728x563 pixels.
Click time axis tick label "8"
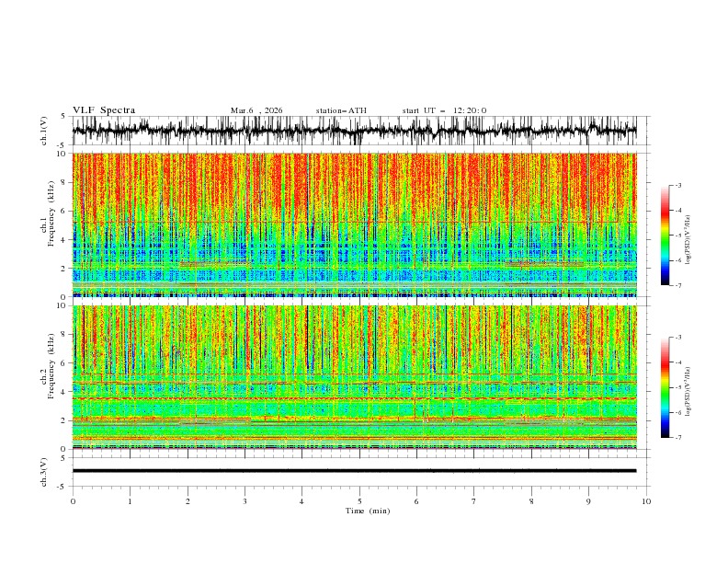(531, 501)
